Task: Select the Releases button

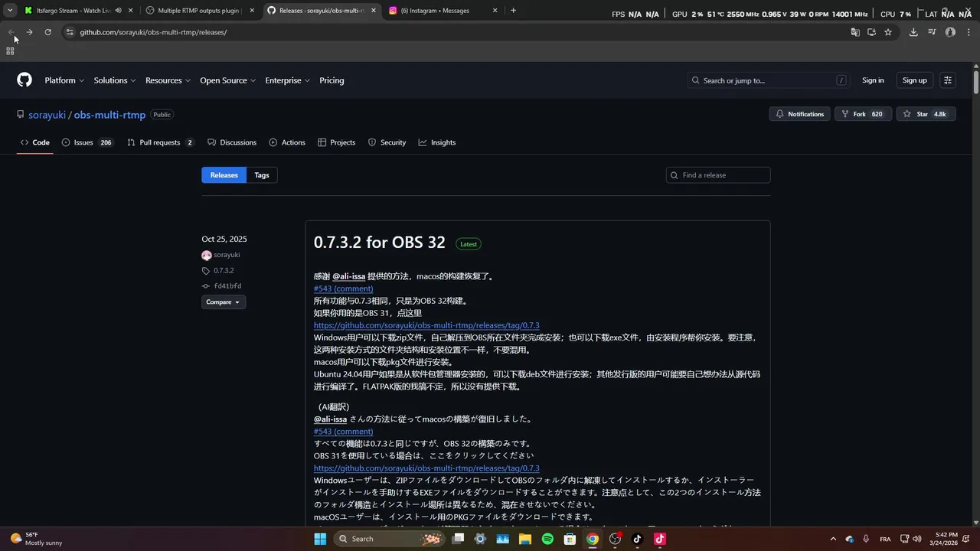Action: (x=224, y=175)
